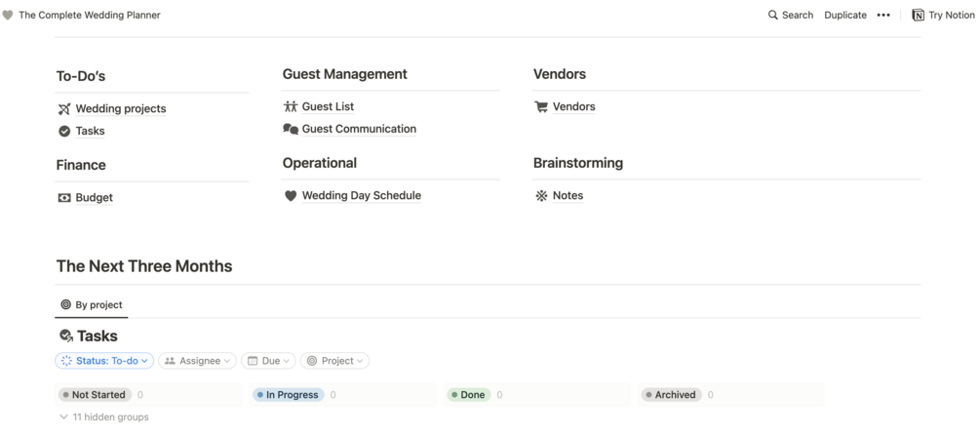The image size is (980, 436).
Task: Click the airplane icon beside Wedding projects
Action: [64, 109]
